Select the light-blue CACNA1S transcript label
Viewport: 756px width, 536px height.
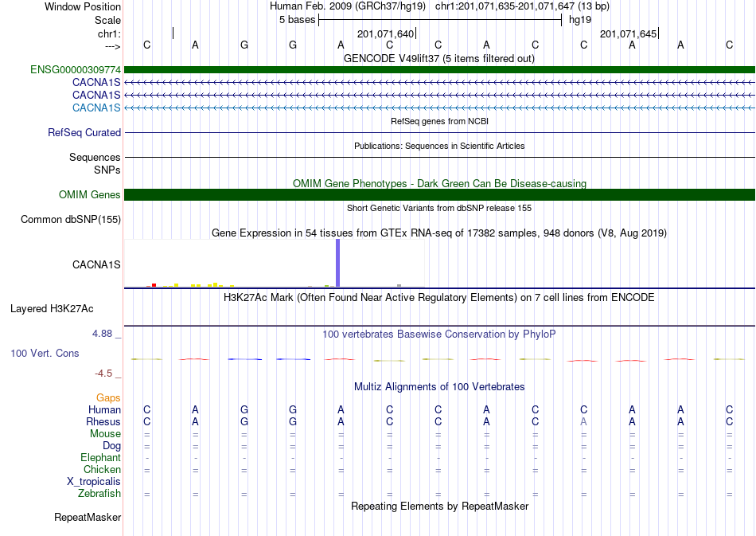(x=96, y=108)
